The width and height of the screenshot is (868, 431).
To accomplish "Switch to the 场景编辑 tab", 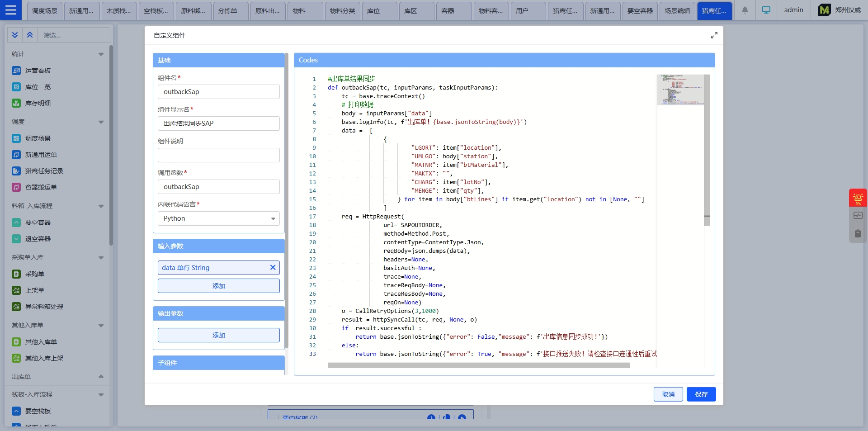I will tap(677, 11).
